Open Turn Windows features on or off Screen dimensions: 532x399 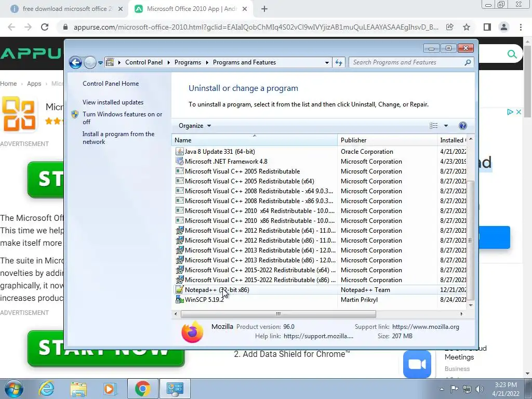(x=123, y=118)
